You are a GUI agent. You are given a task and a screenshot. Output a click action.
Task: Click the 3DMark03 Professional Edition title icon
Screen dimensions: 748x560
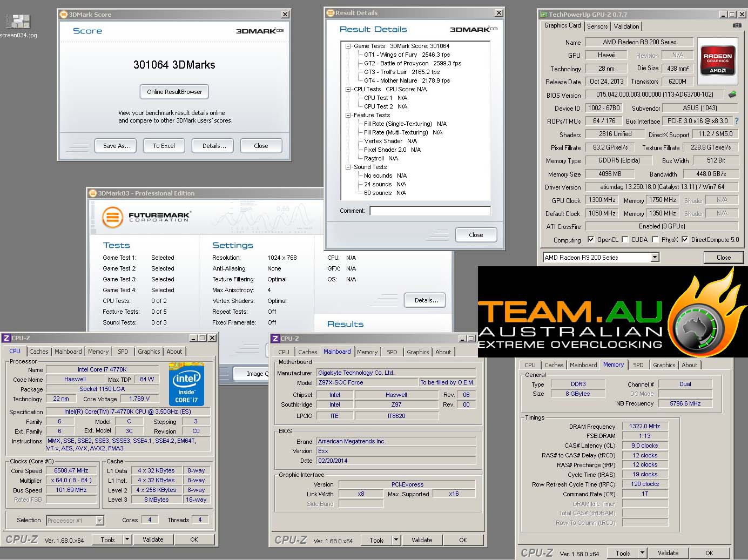pos(93,193)
